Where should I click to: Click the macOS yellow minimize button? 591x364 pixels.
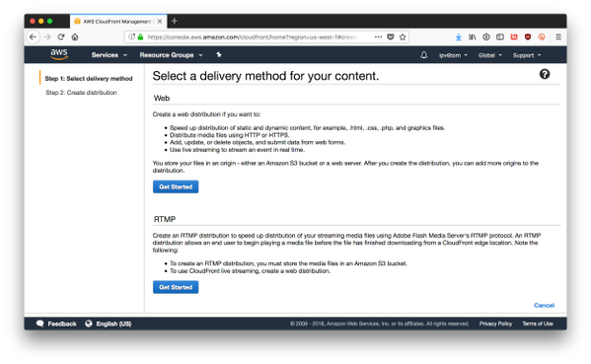41,21
